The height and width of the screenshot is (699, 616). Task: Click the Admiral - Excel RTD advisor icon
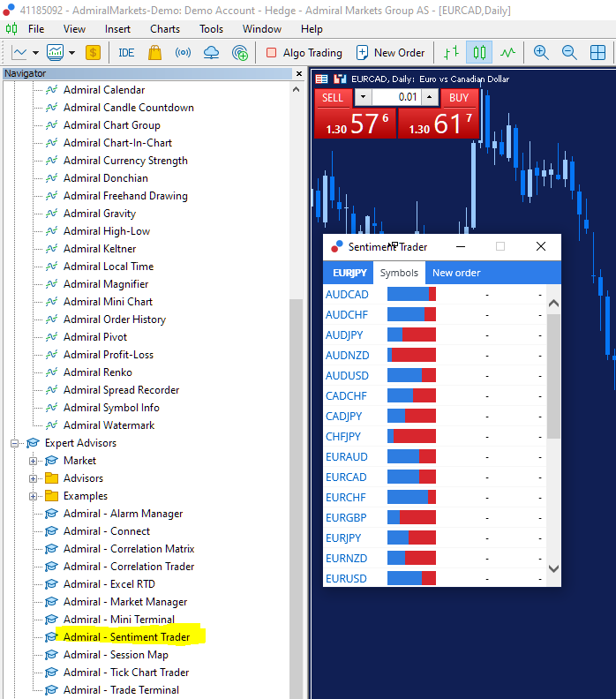tap(52, 584)
